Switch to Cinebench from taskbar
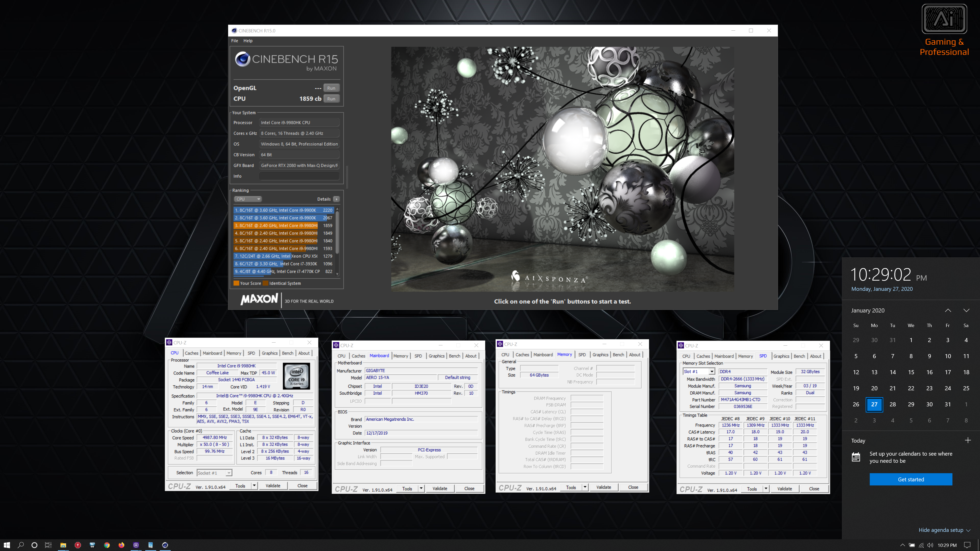 click(x=165, y=545)
